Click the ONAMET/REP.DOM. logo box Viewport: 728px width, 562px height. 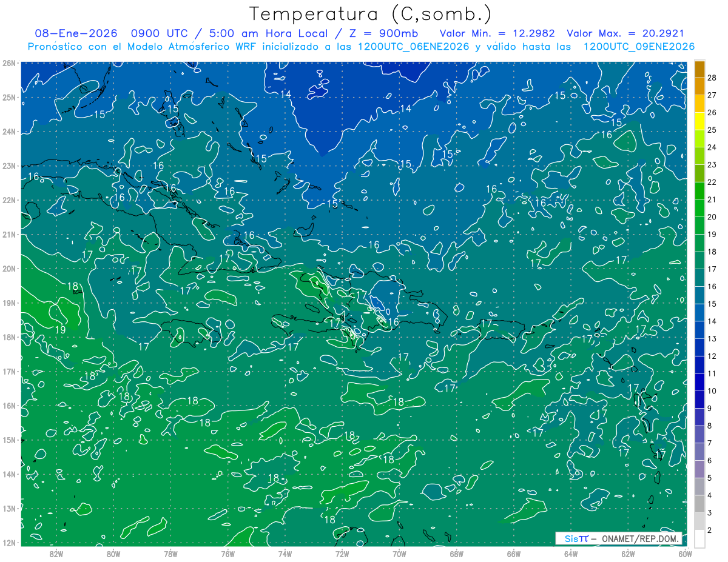(619, 538)
